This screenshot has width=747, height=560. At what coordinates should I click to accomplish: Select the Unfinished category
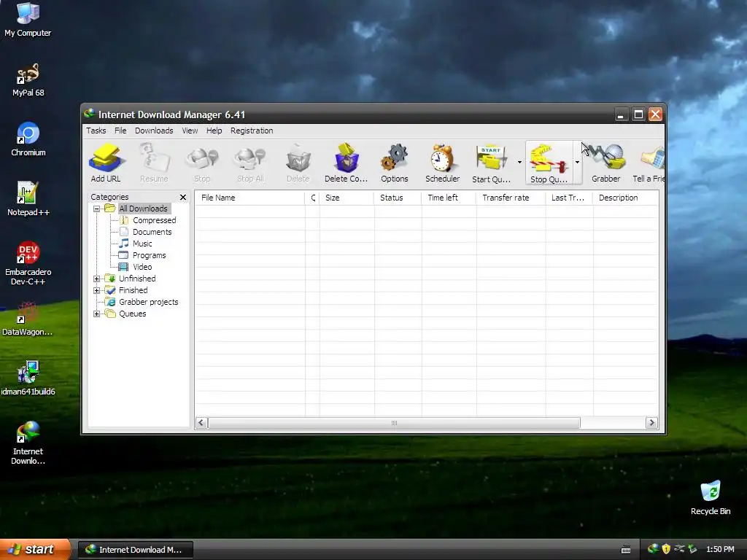tap(137, 279)
